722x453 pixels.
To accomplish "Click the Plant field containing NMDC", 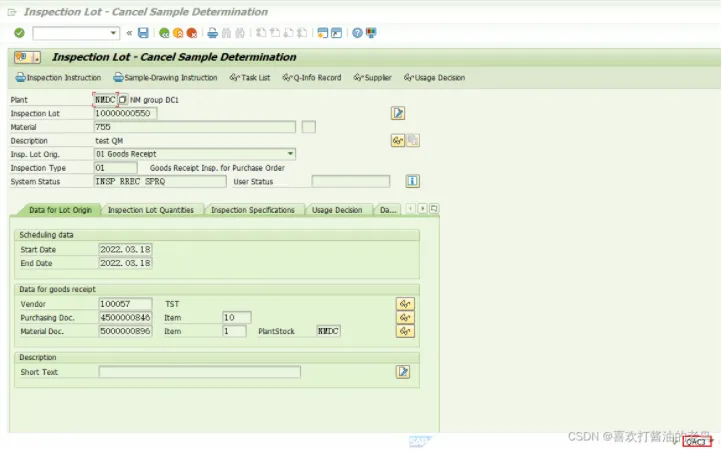I will [105, 99].
